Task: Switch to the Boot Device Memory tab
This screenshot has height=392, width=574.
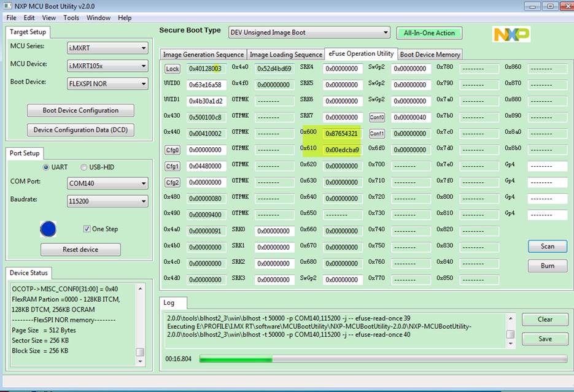Action: [x=429, y=54]
